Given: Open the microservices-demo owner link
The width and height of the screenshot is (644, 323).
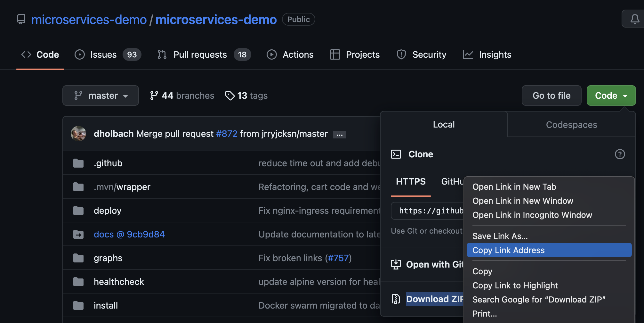Looking at the screenshot, I should tap(89, 20).
